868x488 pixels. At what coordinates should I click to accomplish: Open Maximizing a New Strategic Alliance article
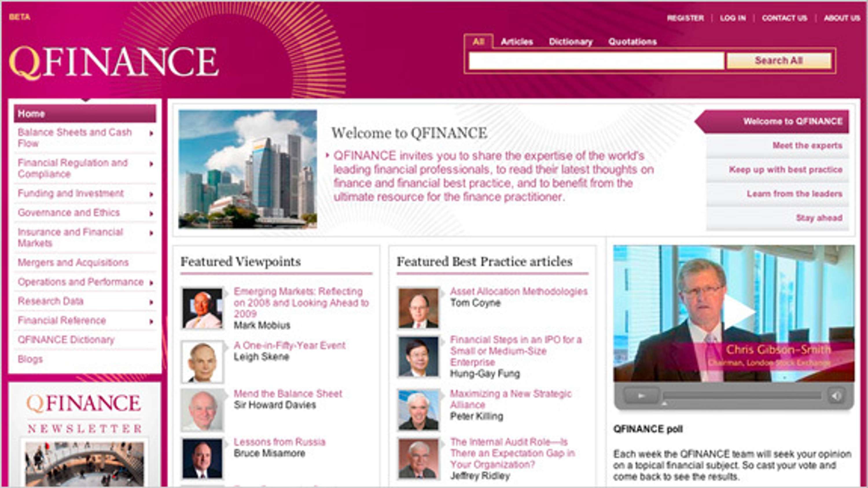point(511,399)
